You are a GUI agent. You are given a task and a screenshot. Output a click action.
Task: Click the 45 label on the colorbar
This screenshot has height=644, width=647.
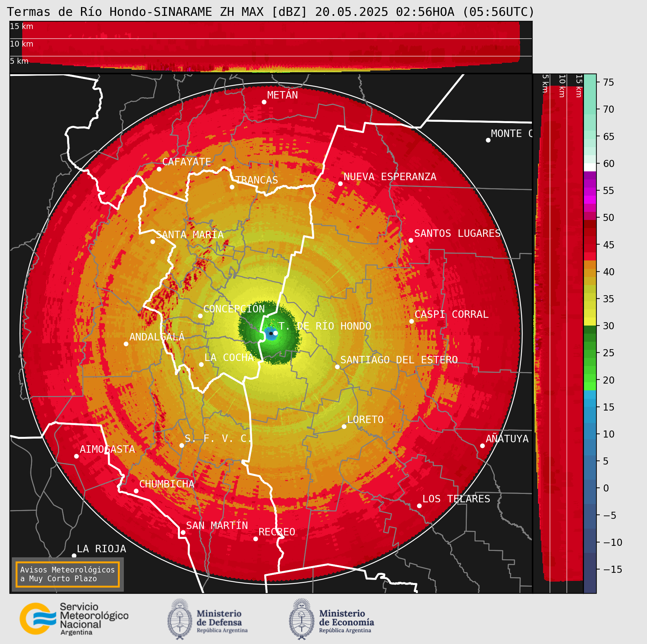609,245
